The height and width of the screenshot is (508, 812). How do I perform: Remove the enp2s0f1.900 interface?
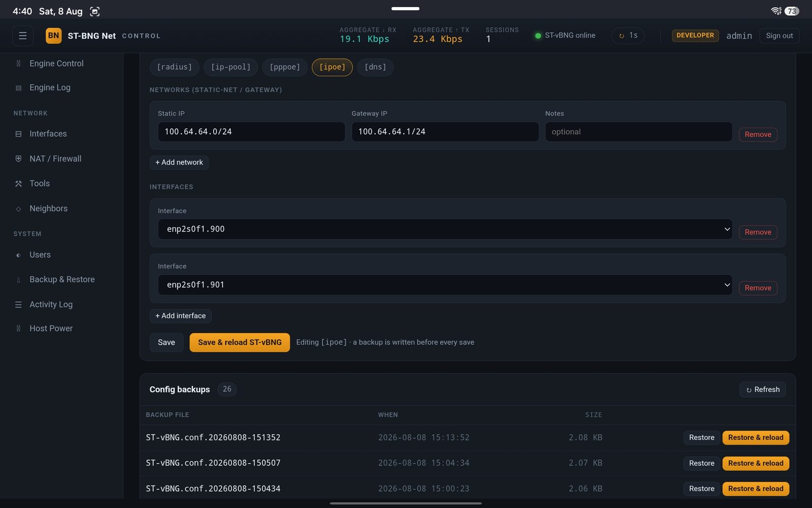point(758,232)
